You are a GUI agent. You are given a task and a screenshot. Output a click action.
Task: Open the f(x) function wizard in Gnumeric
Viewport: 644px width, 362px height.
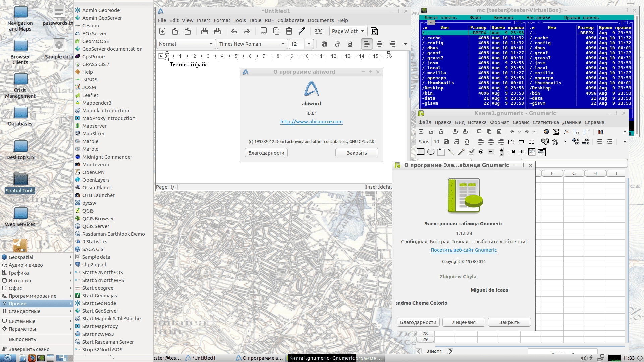pos(567,132)
